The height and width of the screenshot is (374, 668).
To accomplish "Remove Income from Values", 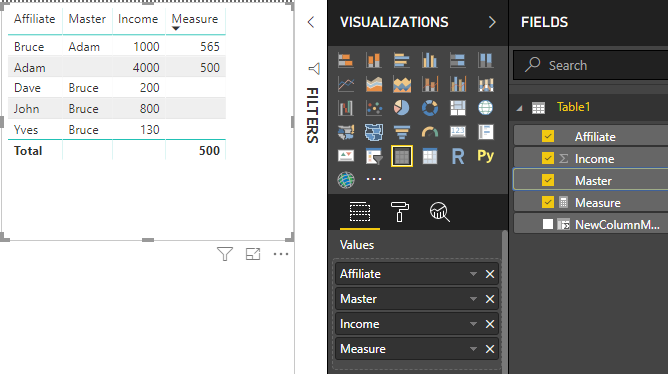I will coord(490,324).
